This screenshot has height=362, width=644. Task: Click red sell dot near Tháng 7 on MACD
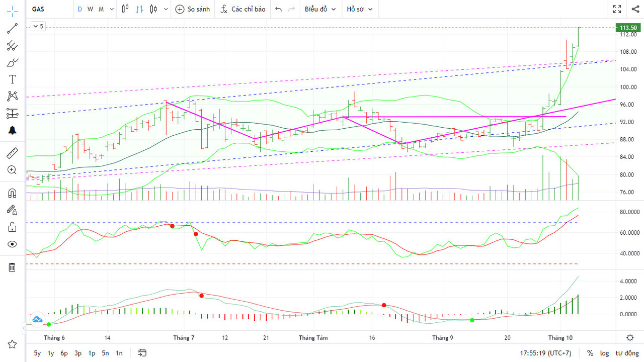[x=201, y=296]
